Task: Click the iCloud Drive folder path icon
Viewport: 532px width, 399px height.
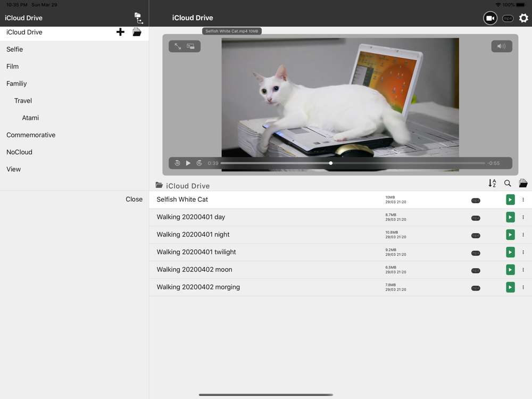Action: (159, 185)
